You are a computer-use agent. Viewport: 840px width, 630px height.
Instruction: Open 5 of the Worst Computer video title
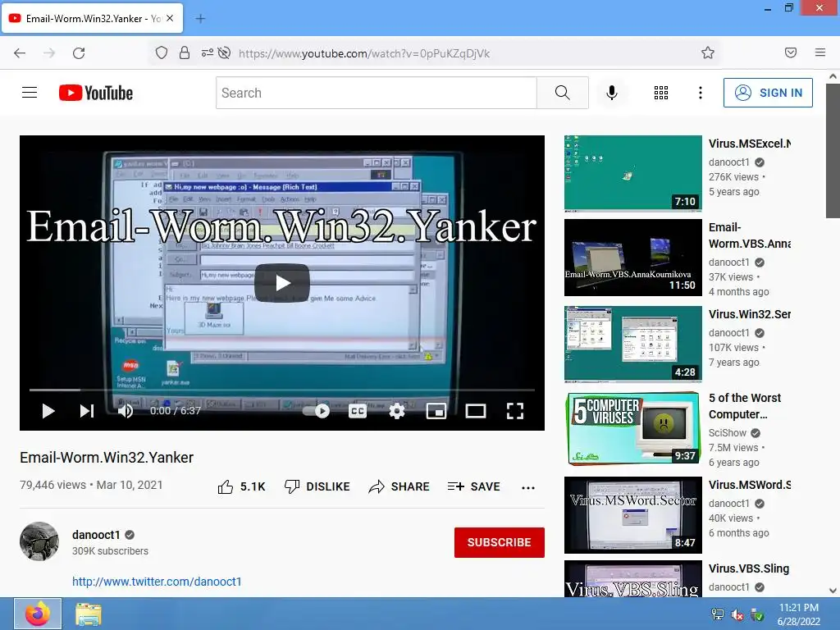pos(745,406)
